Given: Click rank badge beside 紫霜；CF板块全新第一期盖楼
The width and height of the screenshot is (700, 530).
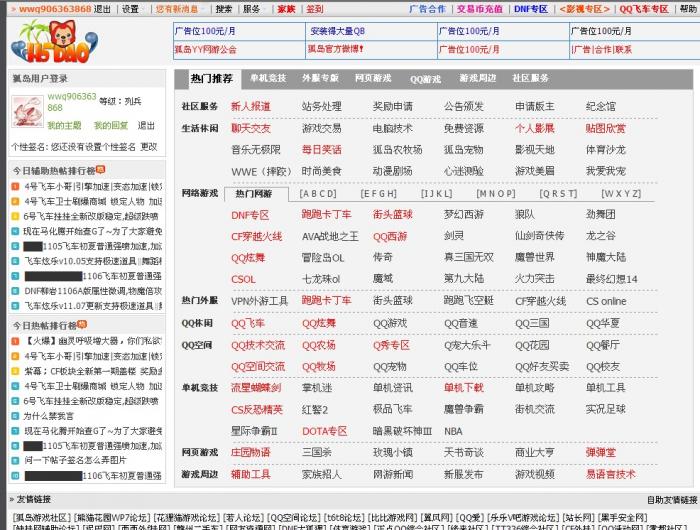Looking at the screenshot, I should [15, 371].
